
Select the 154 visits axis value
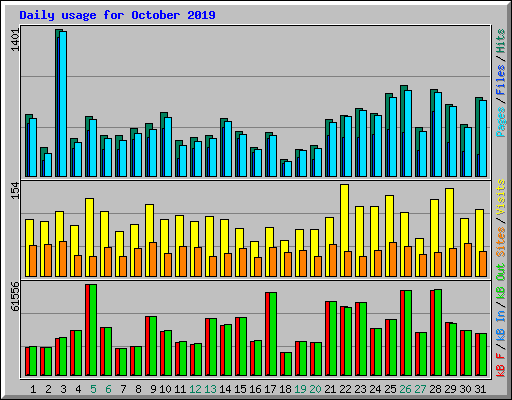(15, 190)
